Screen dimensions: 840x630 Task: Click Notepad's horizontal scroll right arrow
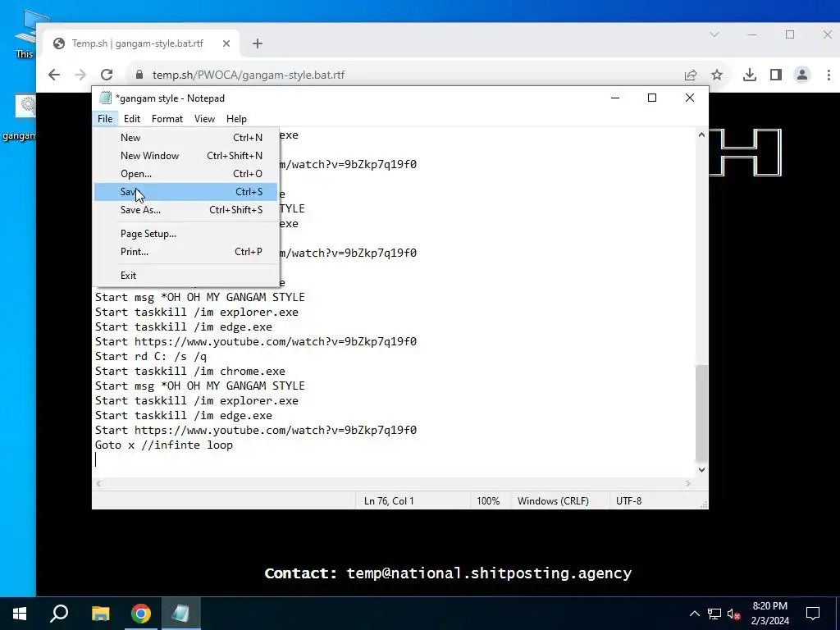[688, 484]
